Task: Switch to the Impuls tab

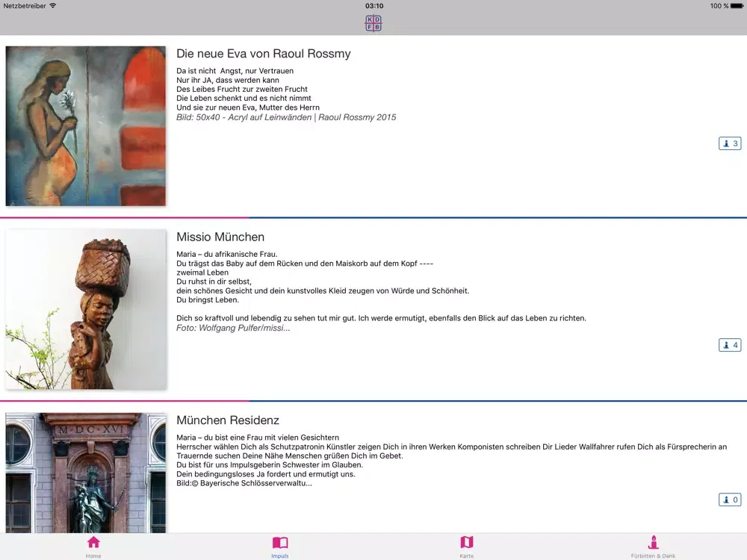Action: click(x=280, y=547)
